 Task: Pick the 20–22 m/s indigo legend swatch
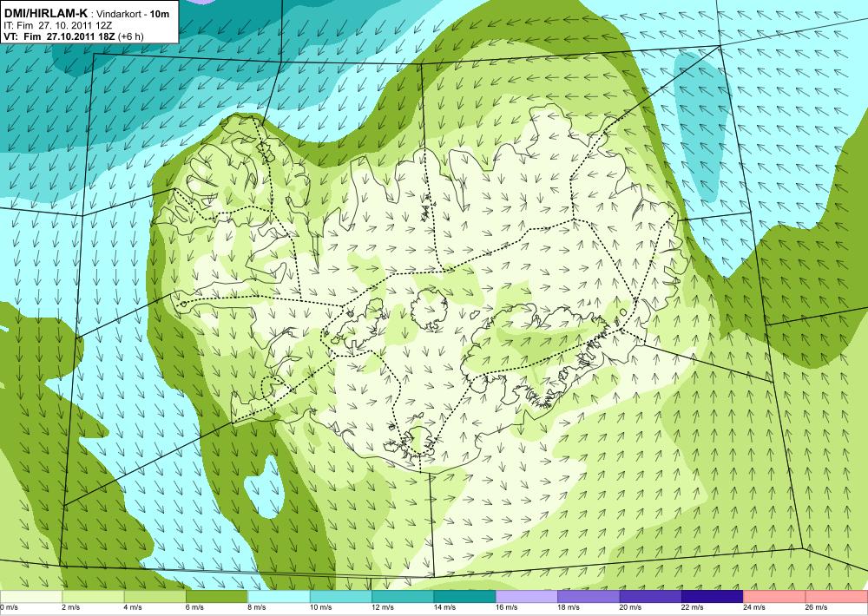click(x=651, y=597)
